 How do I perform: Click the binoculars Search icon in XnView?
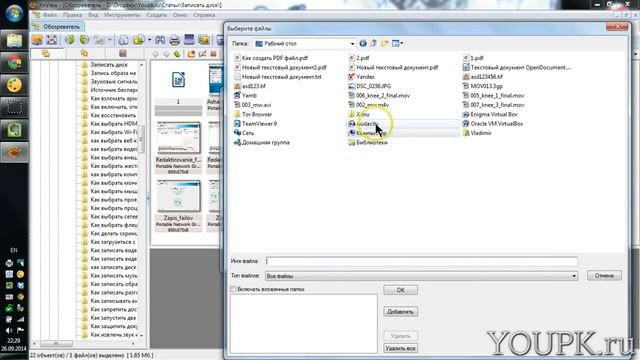(160, 40)
